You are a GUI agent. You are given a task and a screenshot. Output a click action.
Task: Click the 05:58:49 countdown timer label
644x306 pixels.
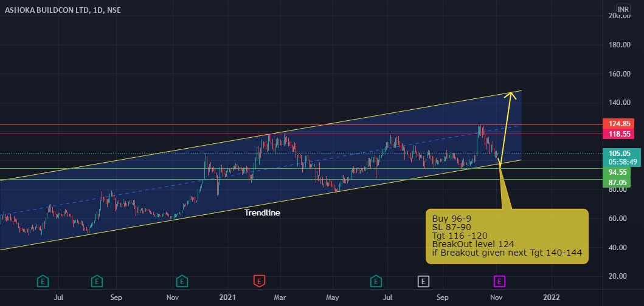[x=622, y=162]
